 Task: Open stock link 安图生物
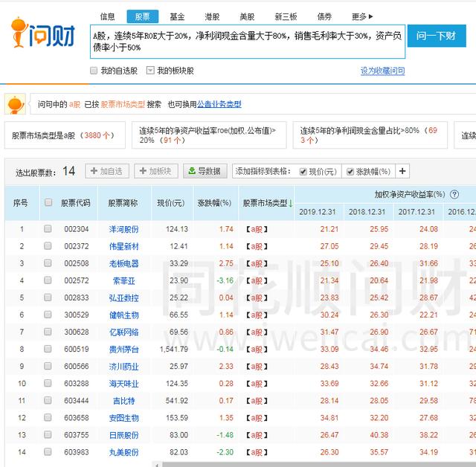[124, 418]
